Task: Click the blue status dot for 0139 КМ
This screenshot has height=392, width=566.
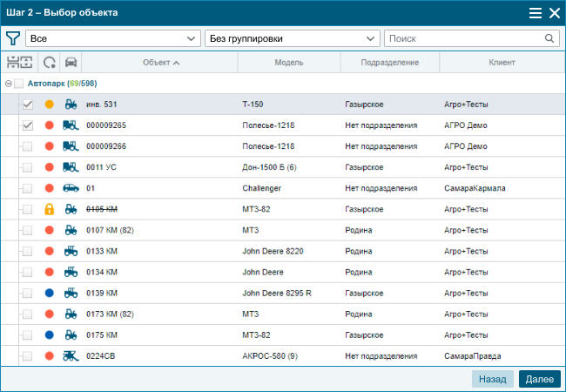Action: [50, 293]
